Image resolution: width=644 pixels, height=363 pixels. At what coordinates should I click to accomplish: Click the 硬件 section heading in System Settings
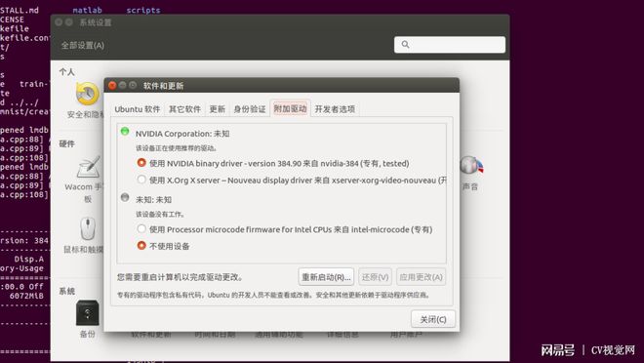pos(67,143)
